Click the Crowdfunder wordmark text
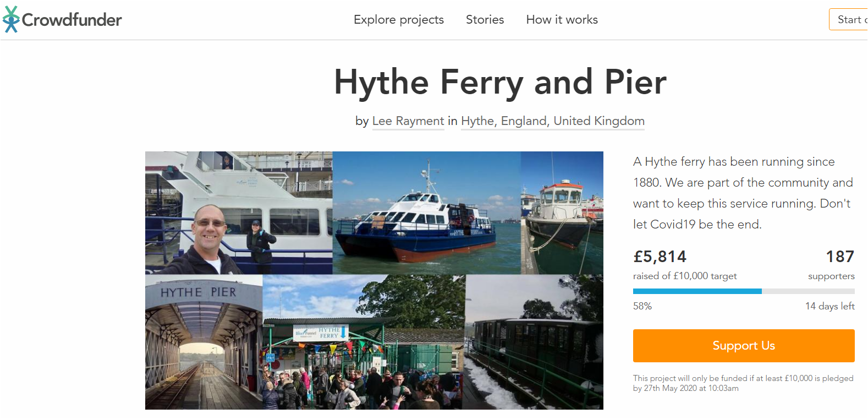Viewport: 868px width, 419px height. pos(72,20)
